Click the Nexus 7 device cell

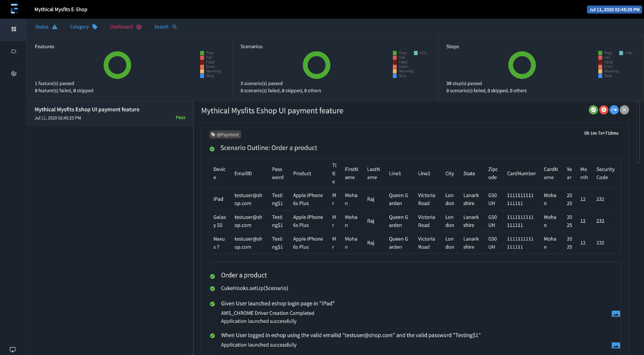(x=219, y=243)
